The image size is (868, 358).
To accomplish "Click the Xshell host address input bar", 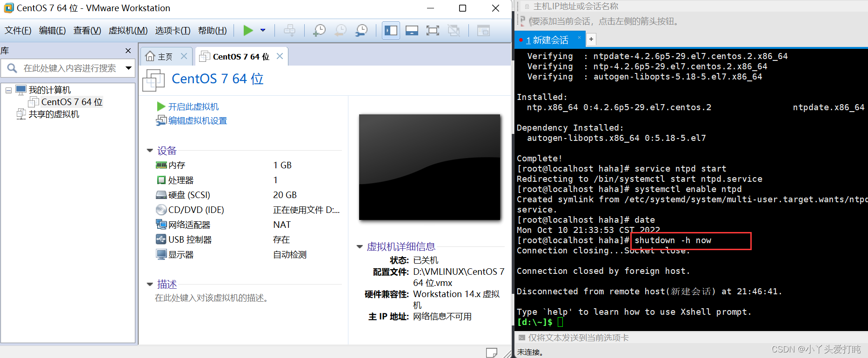I will (x=693, y=7).
